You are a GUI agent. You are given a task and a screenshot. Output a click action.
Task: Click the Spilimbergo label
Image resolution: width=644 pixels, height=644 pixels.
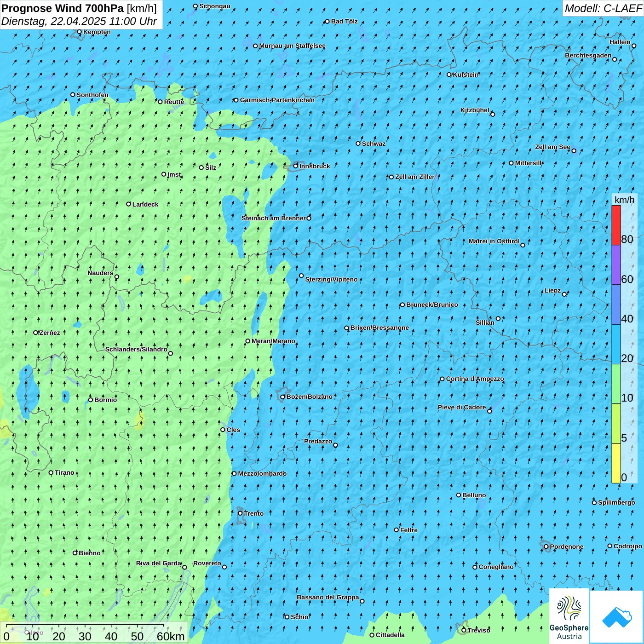(616, 502)
